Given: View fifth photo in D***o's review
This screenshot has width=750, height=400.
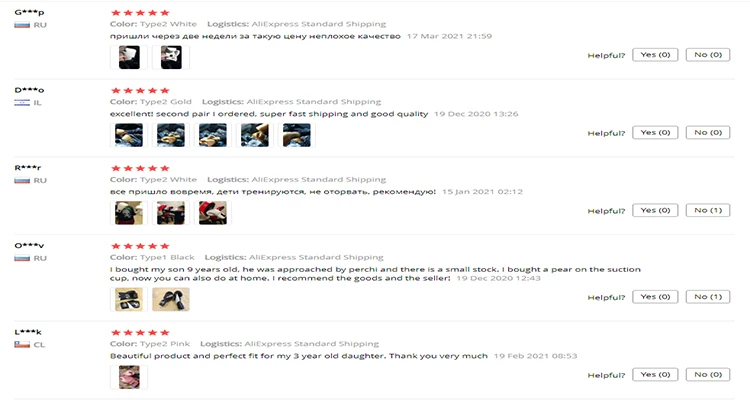Looking at the screenshot, I should click(297, 135).
